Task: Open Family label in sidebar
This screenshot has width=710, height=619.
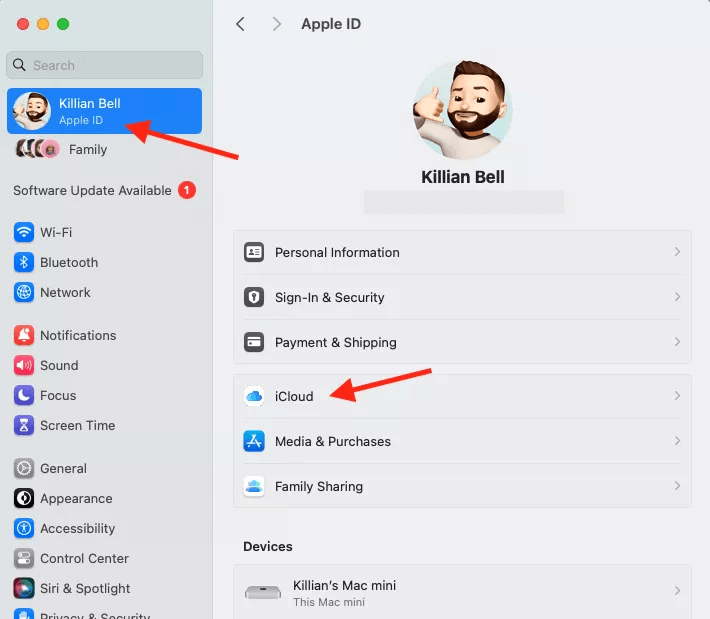Action: (88, 149)
